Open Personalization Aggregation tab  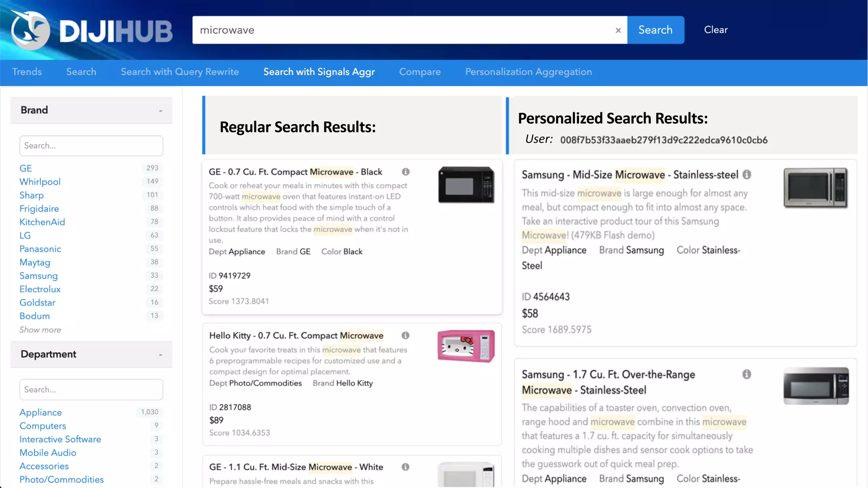[x=529, y=72]
